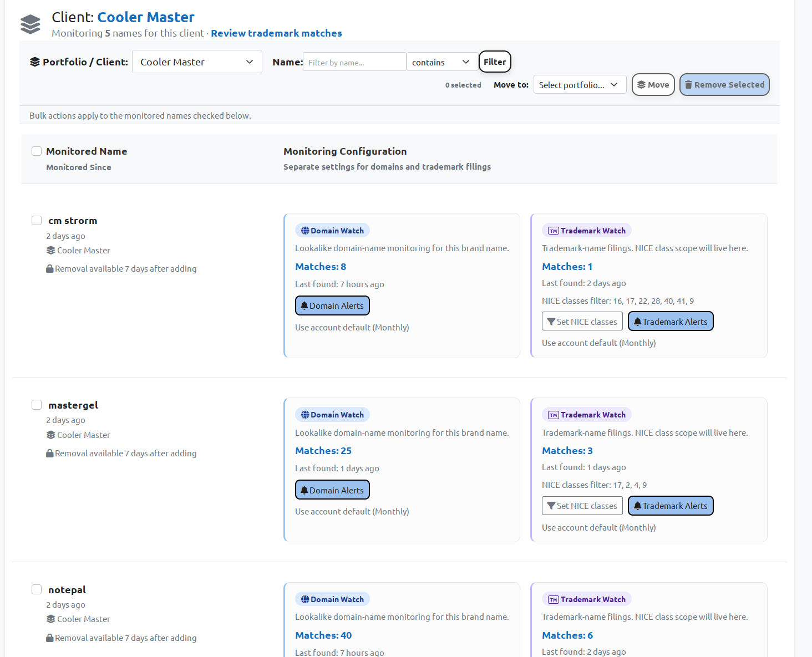Viewport: 812px width, 657px height.
Task: Click the TM icon in mastergel Trademark Watch badge
Action: (x=554, y=415)
